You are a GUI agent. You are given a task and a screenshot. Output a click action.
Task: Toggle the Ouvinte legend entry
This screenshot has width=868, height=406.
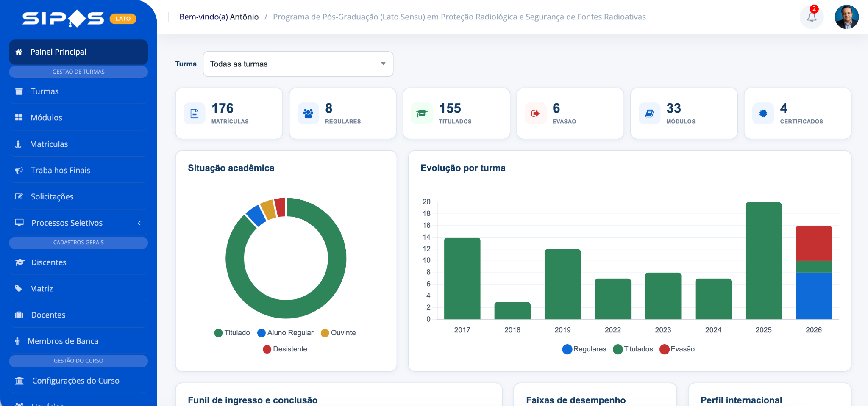point(338,333)
